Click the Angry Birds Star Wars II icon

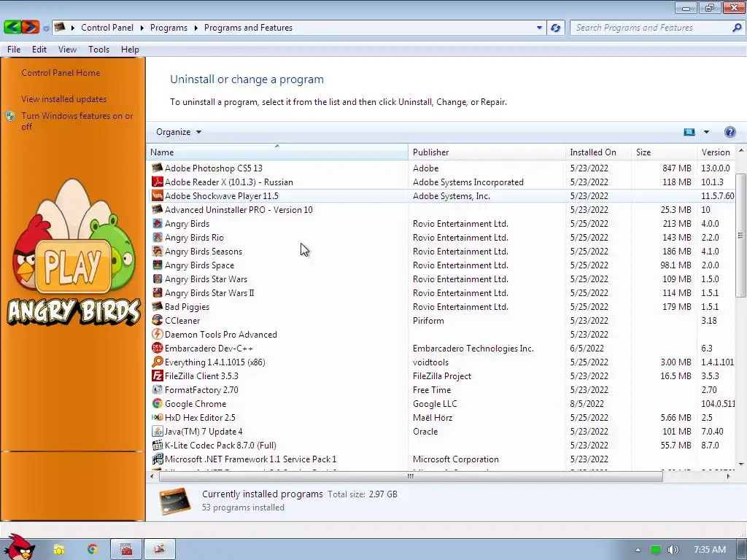pos(158,293)
